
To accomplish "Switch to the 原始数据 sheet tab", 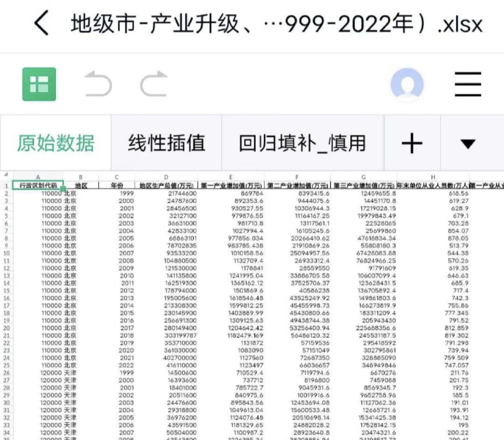I will [56, 143].
